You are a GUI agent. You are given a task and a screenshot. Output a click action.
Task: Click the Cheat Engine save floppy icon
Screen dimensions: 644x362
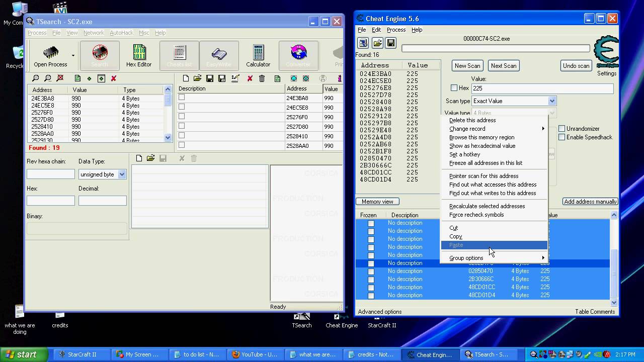(x=391, y=43)
